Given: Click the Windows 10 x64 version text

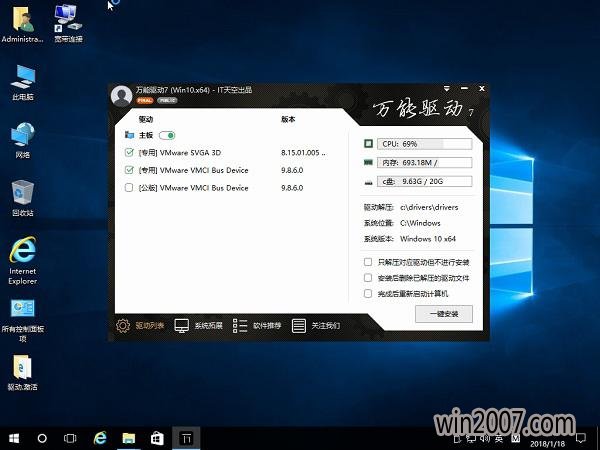Looking at the screenshot, I should [x=428, y=239].
